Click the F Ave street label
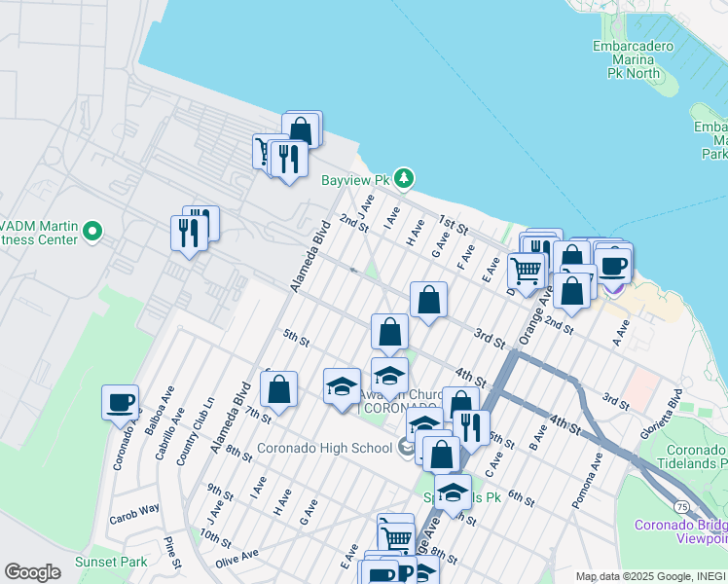 click(x=465, y=257)
